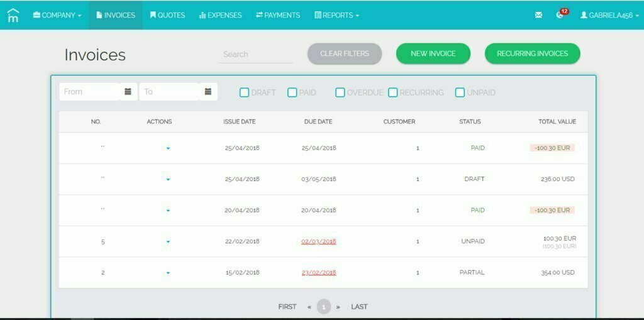
Task: Click the PARTIAL status cell
Action: pyautogui.click(x=472, y=272)
